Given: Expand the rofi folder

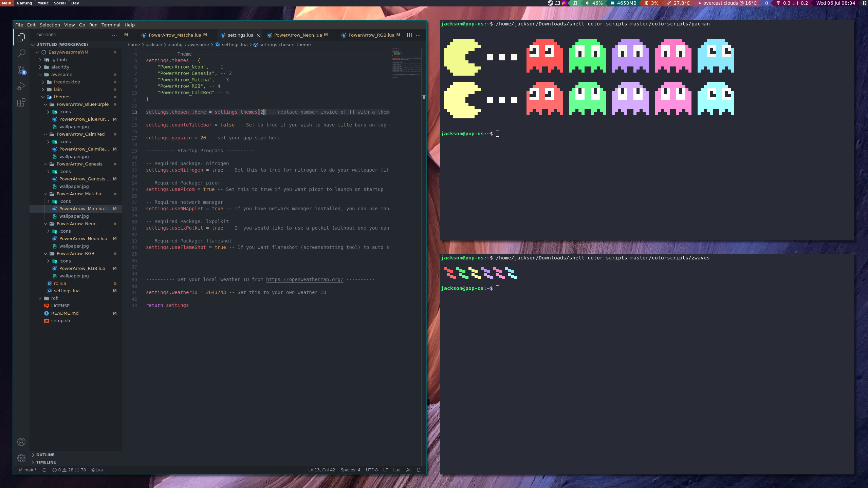Looking at the screenshot, I should 54,298.
